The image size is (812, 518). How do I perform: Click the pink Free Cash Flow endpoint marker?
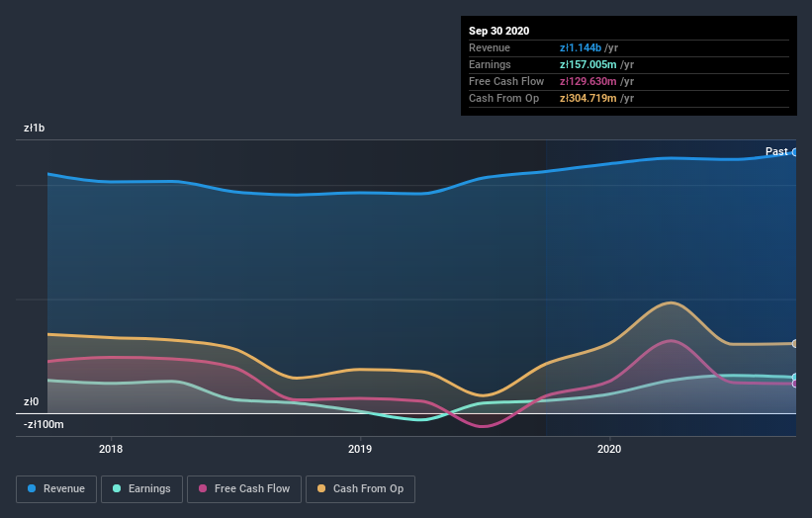[794, 384]
